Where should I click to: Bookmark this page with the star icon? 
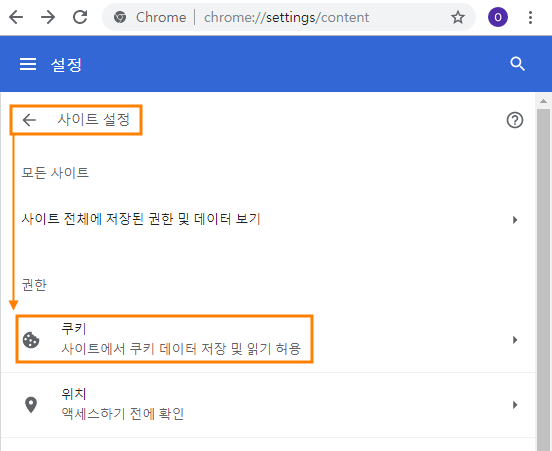[x=458, y=17]
